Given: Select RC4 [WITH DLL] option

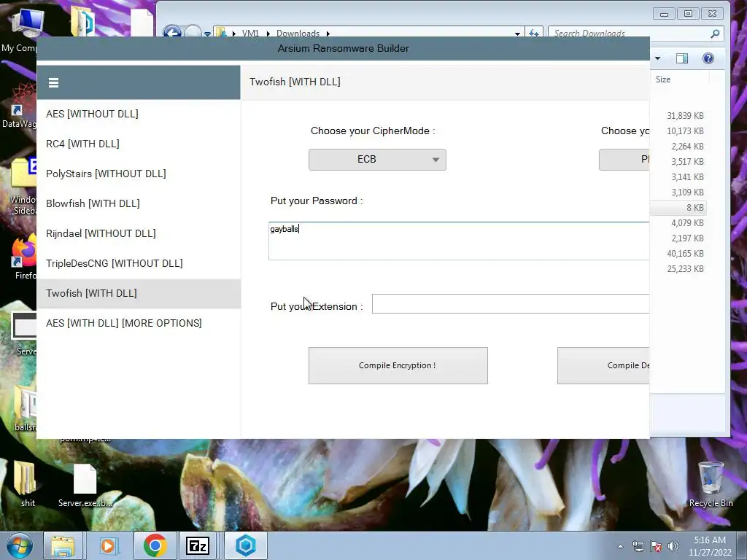Looking at the screenshot, I should (139, 144).
